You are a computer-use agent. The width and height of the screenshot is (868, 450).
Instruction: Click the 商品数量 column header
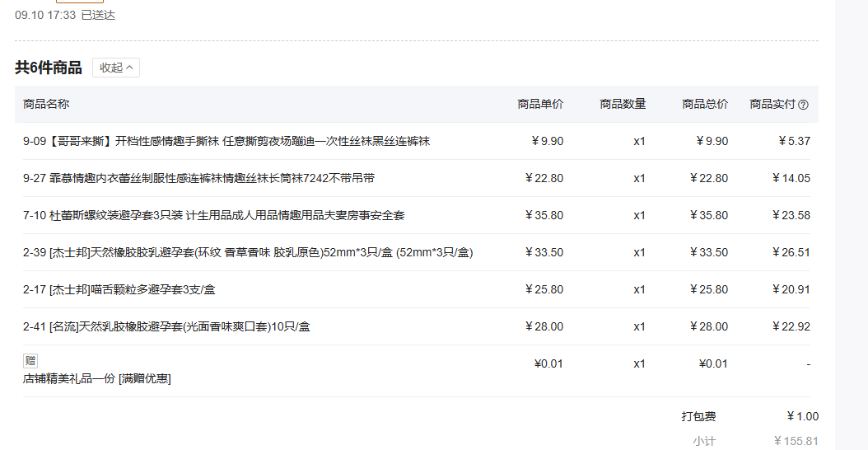pyautogui.click(x=623, y=104)
